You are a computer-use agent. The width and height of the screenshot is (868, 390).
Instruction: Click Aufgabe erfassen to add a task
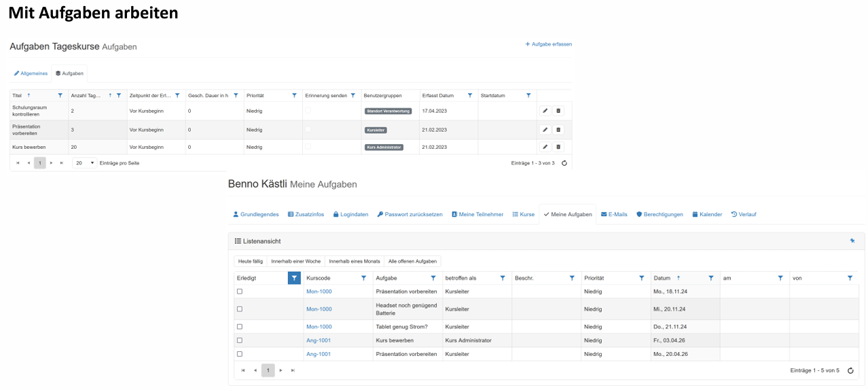pyautogui.click(x=549, y=44)
